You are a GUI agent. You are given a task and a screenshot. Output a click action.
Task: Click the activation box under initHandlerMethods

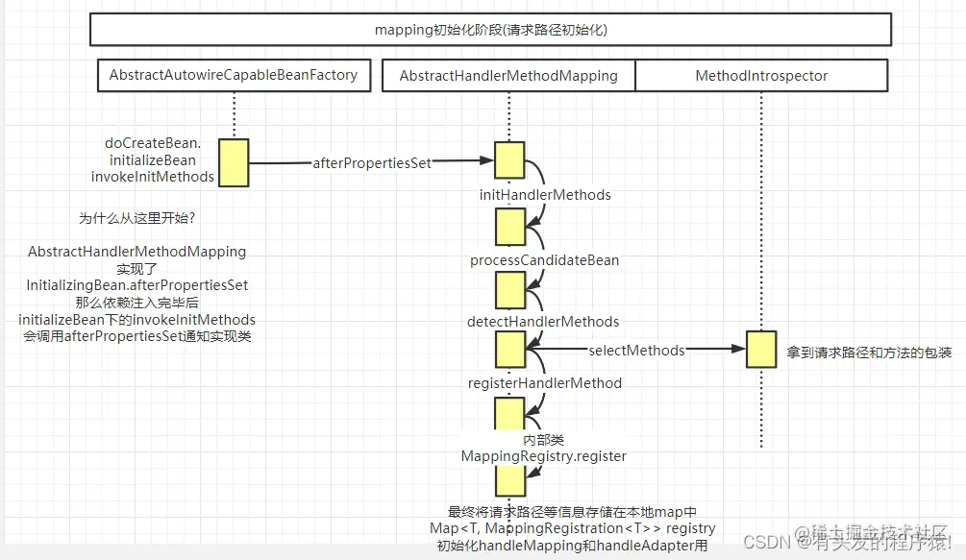pos(509,160)
